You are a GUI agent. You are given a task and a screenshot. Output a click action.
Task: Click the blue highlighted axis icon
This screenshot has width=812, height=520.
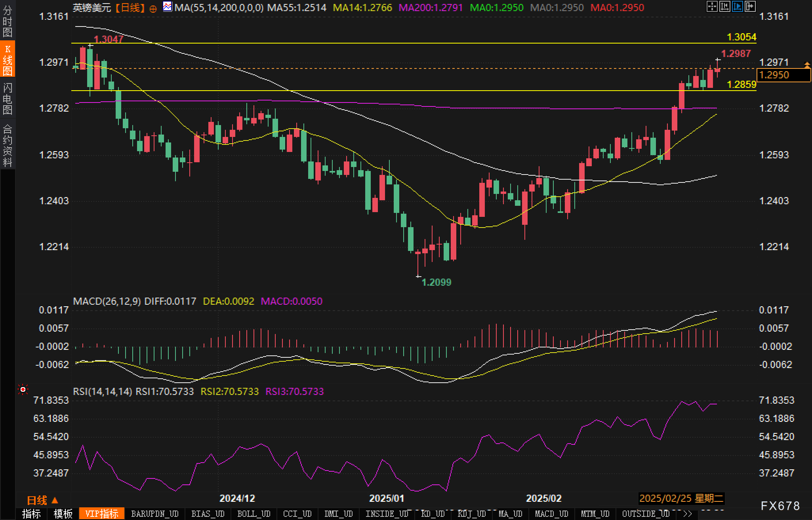(738, 6)
